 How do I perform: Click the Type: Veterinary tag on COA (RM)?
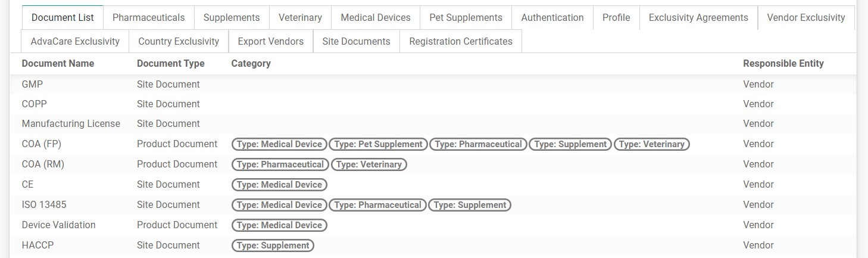coord(369,164)
